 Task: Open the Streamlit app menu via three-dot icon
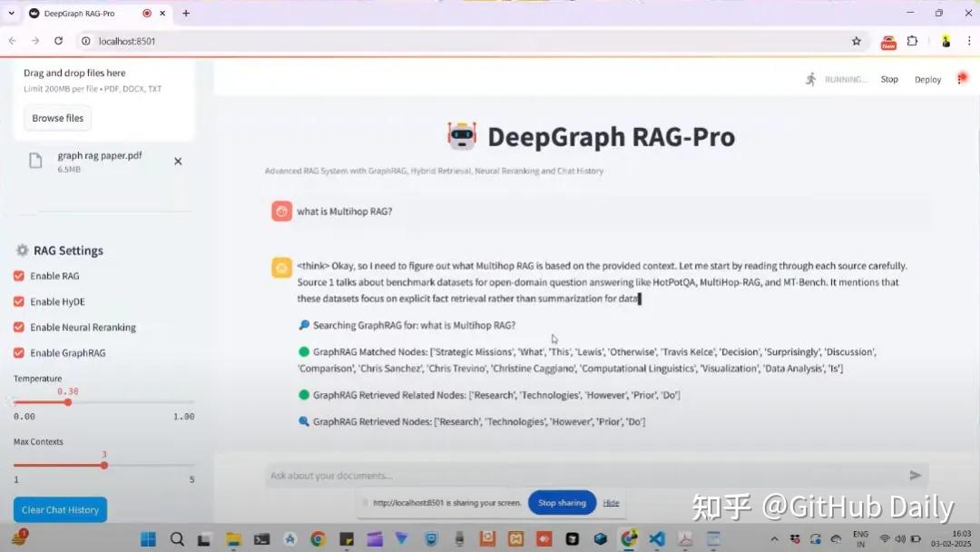[x=961, y=79]
